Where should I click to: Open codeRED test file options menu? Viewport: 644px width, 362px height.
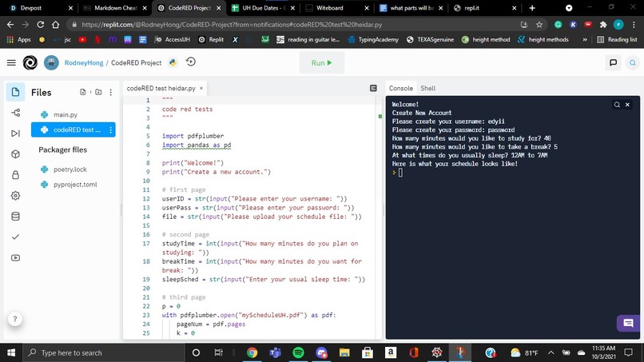point(110,129)
